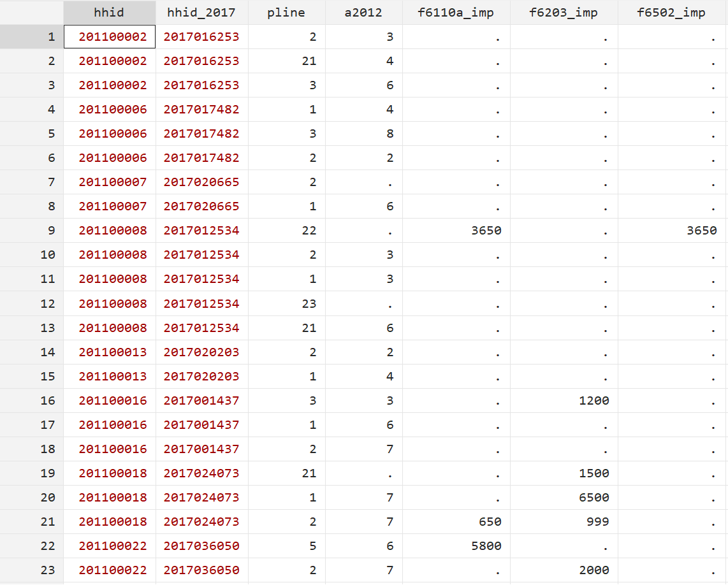Select the hhid_2017 column header
Image resolution: width=728 pixels, height=585 pixels.
(x=201, y=12)
